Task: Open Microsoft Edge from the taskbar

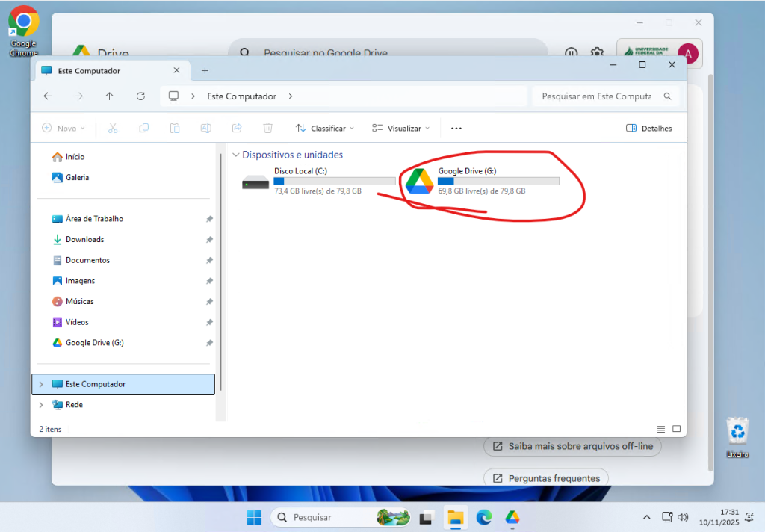Action: pos(484,517)
